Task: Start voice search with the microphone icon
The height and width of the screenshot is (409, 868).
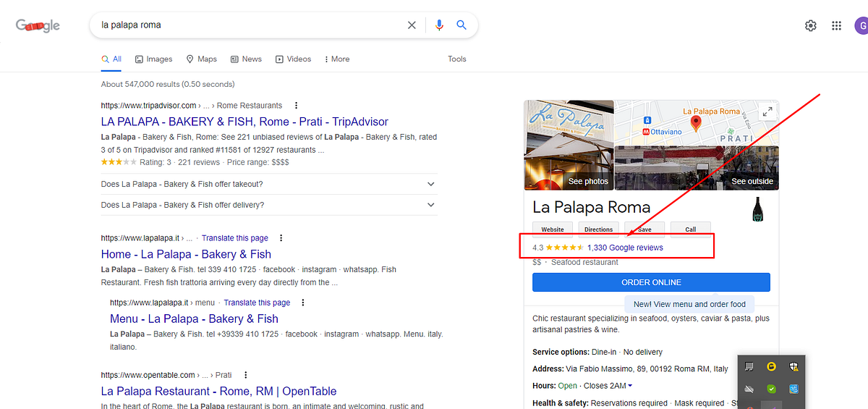Action: 439,25
